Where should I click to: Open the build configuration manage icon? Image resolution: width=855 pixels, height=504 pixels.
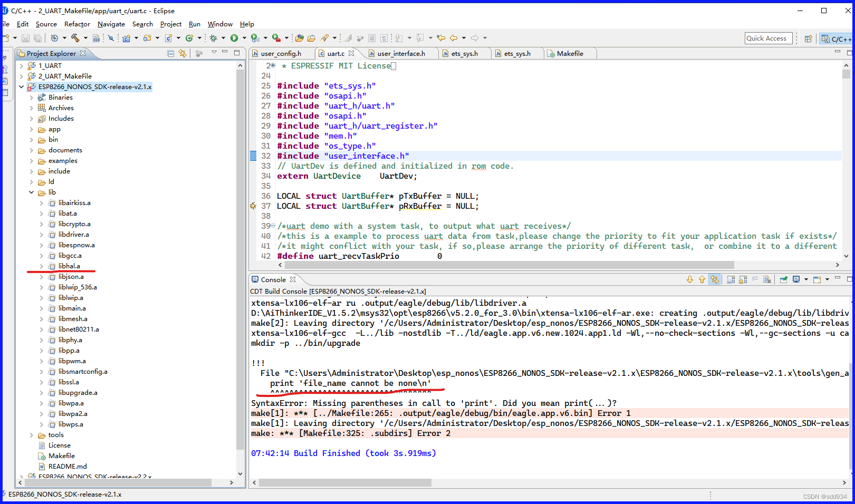click(54, 38)
